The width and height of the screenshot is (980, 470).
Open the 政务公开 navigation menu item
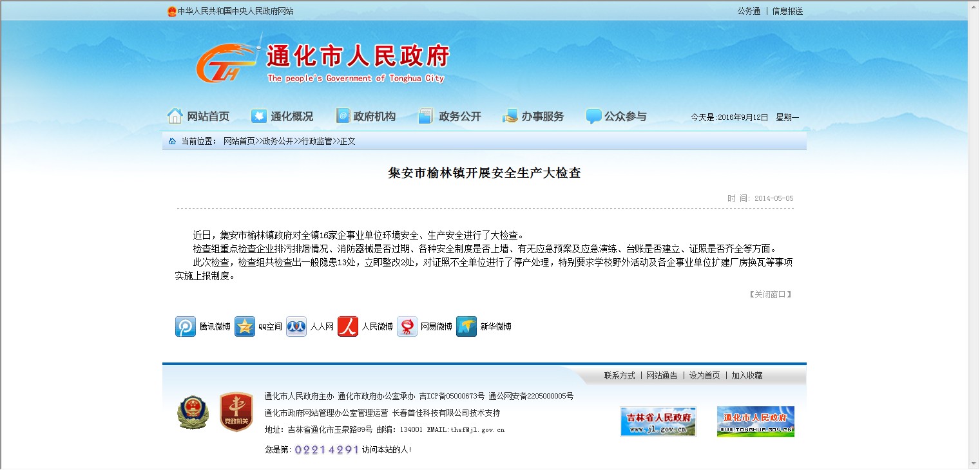coord(450,117)
